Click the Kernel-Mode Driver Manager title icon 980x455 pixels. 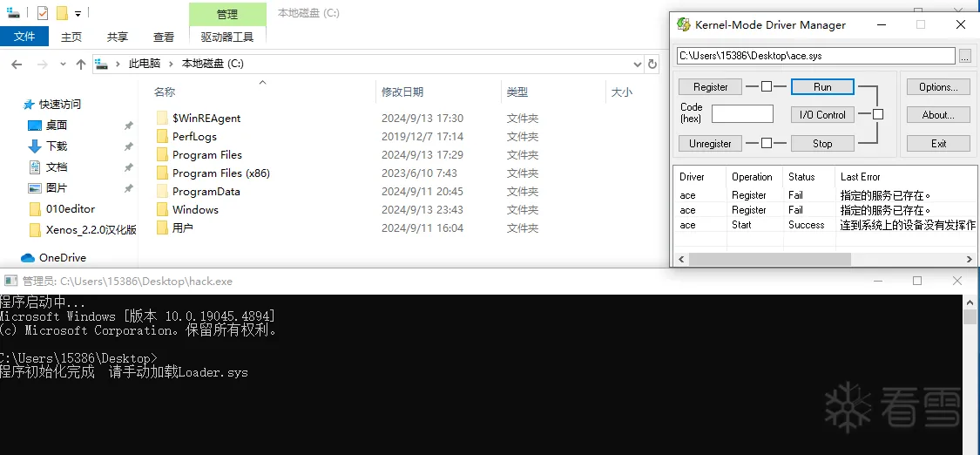coord(684,24)
